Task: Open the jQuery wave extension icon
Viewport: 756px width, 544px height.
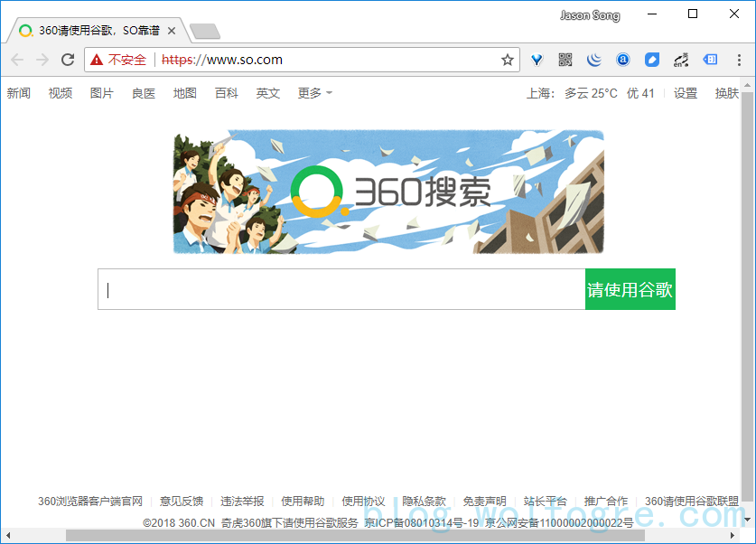Action: coord(593,60)
